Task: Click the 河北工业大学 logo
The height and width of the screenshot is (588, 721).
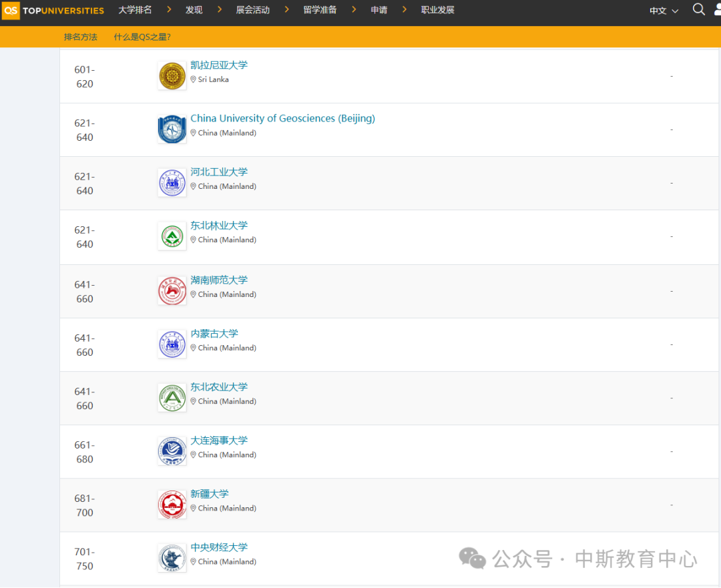Action: (172, 182)
